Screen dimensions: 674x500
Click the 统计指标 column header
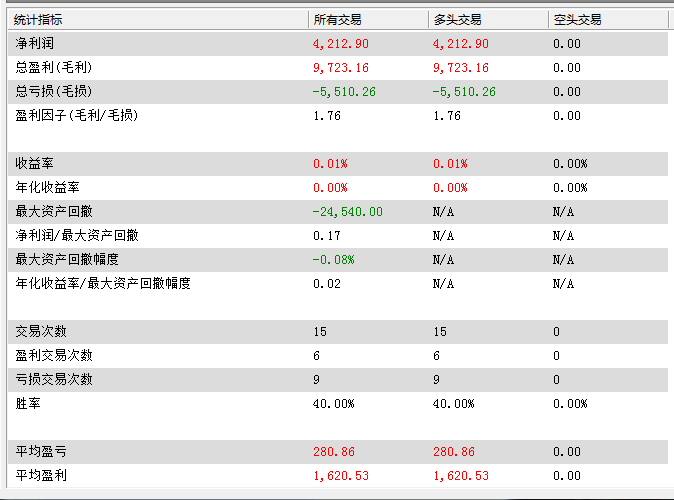38,19
